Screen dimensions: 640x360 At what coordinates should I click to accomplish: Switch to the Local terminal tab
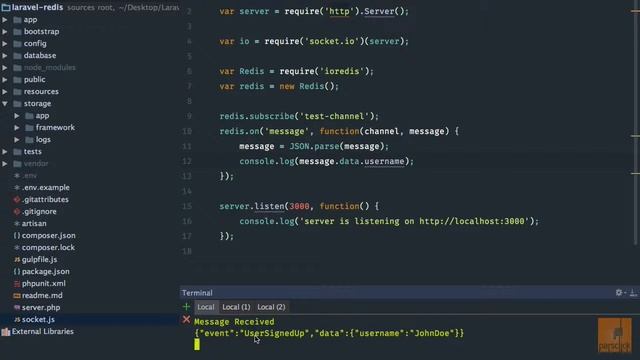206,307
